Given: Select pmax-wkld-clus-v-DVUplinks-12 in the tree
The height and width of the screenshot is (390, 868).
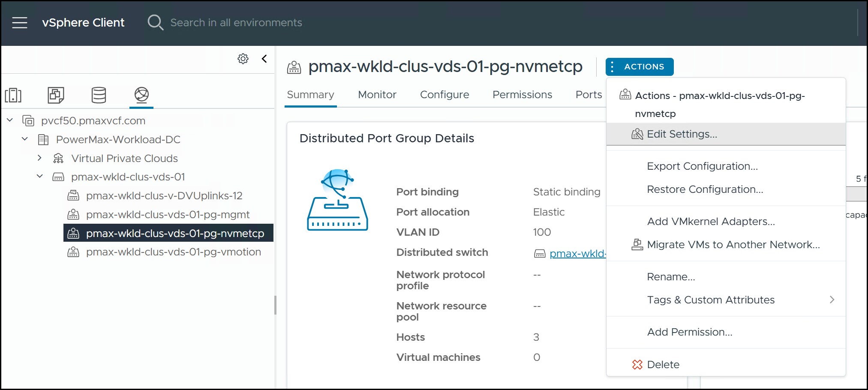Looking at the screenshot, I should pos(164,196).
